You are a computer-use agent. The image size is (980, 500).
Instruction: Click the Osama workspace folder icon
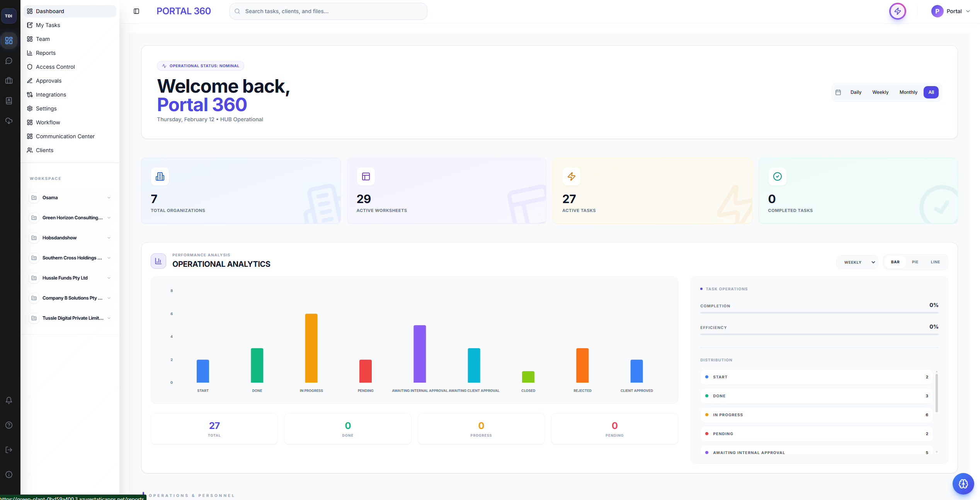[x=34, y=198]
